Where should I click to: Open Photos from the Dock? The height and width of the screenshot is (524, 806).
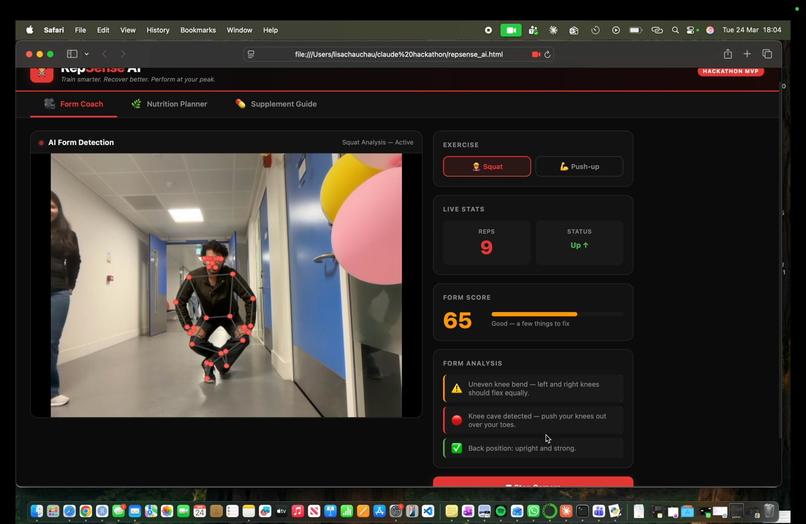(x=167, y=511)
